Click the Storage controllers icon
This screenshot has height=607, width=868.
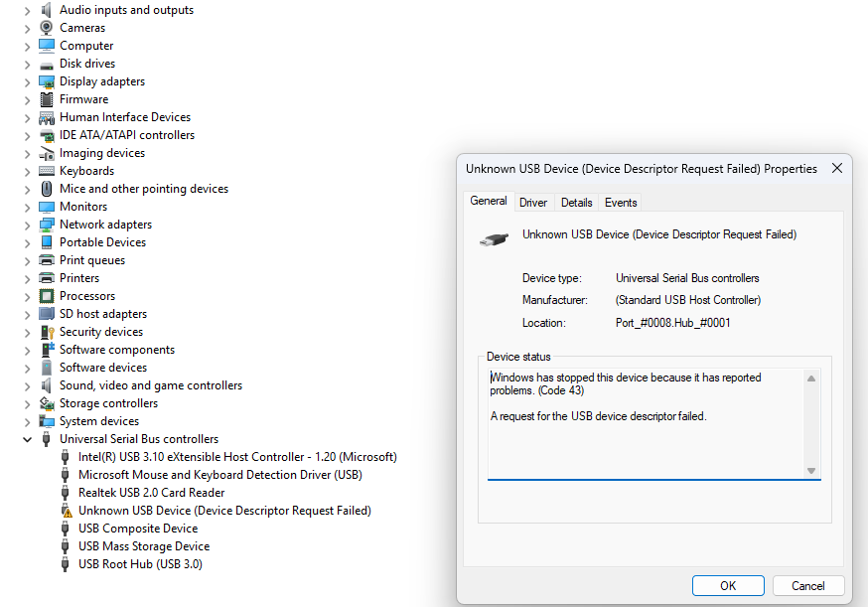(47, 403)
